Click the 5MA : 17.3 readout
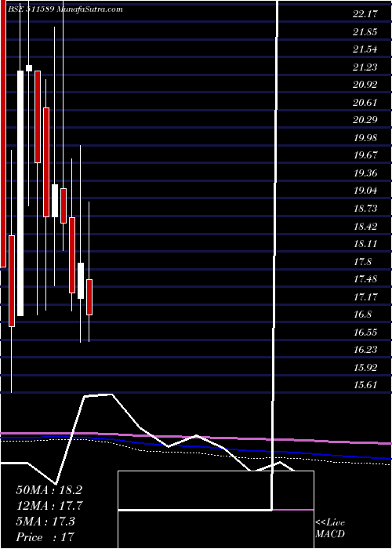This screenshot has height=549, width=392. point(45,522)
